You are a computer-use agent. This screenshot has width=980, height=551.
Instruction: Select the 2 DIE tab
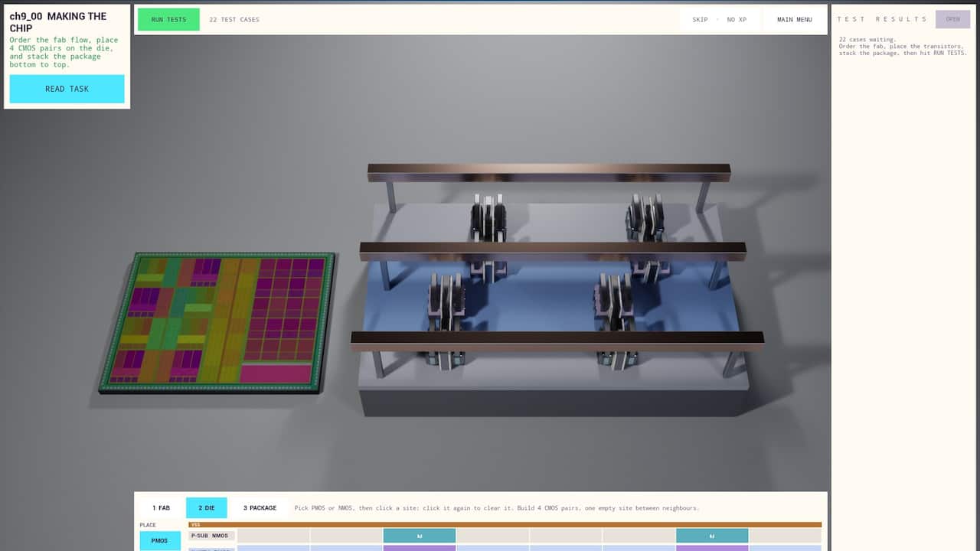click(207, 508)
